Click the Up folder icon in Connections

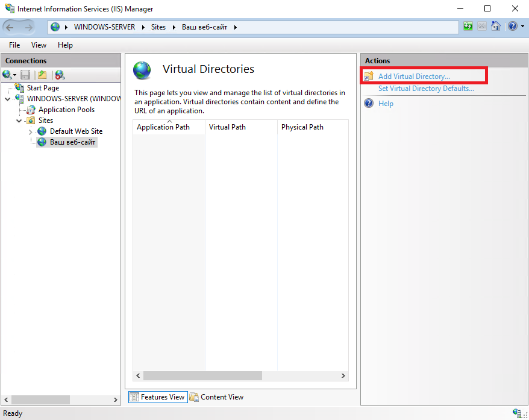42,75
